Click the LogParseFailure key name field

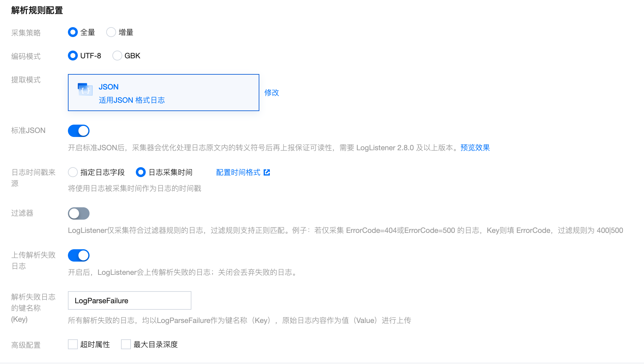tap(129, 300)
